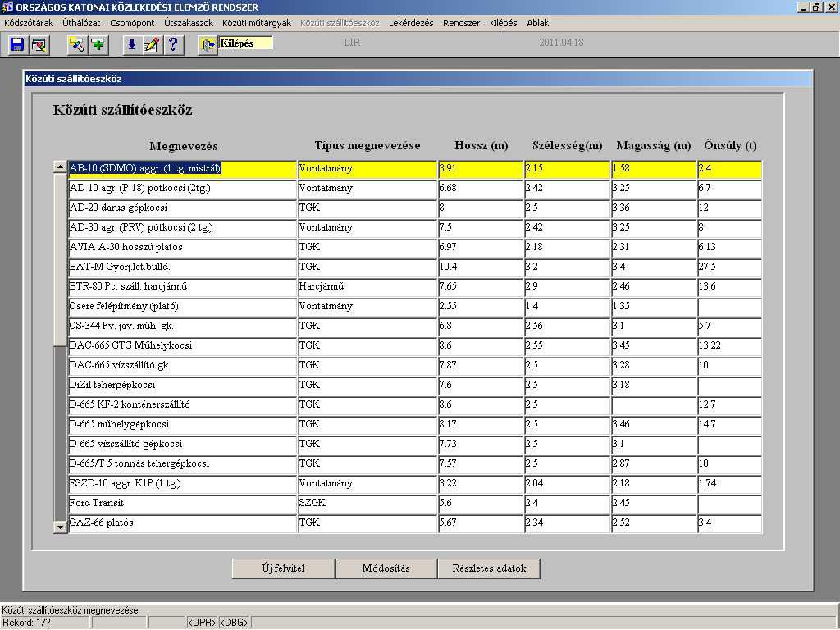This screenshot has width=840, height=630.
Task: Click the 13.22 weight cell of DAC-665 GTG
Action: (729, 346)
